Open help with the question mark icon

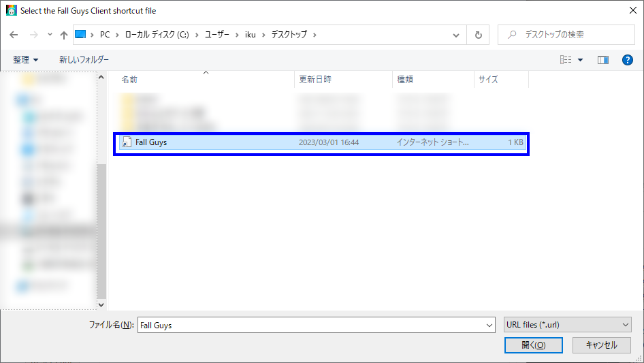(x=627, y=60)
